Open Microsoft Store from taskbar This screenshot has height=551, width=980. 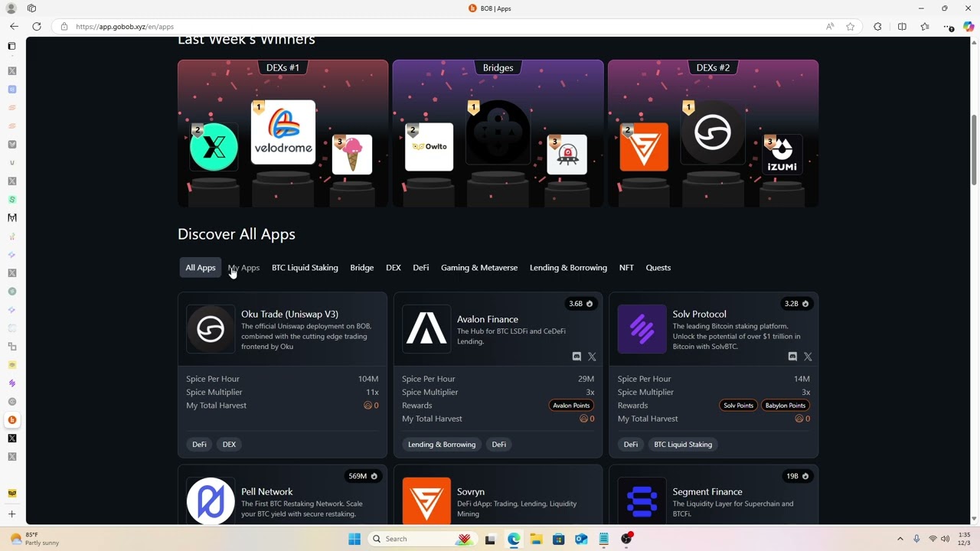559,539
